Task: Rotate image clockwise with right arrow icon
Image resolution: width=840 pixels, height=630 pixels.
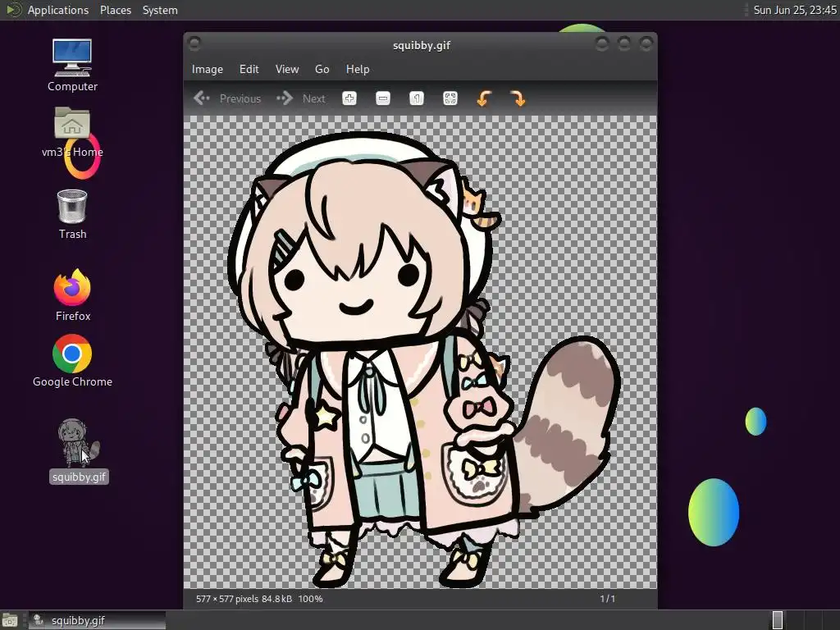Action: [518, 98]
